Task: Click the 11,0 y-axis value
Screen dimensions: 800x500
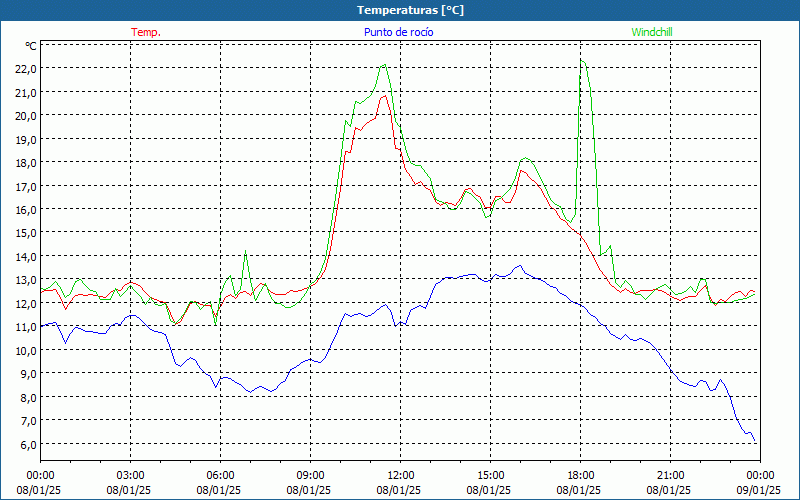Action: click(x=26, y=327)
